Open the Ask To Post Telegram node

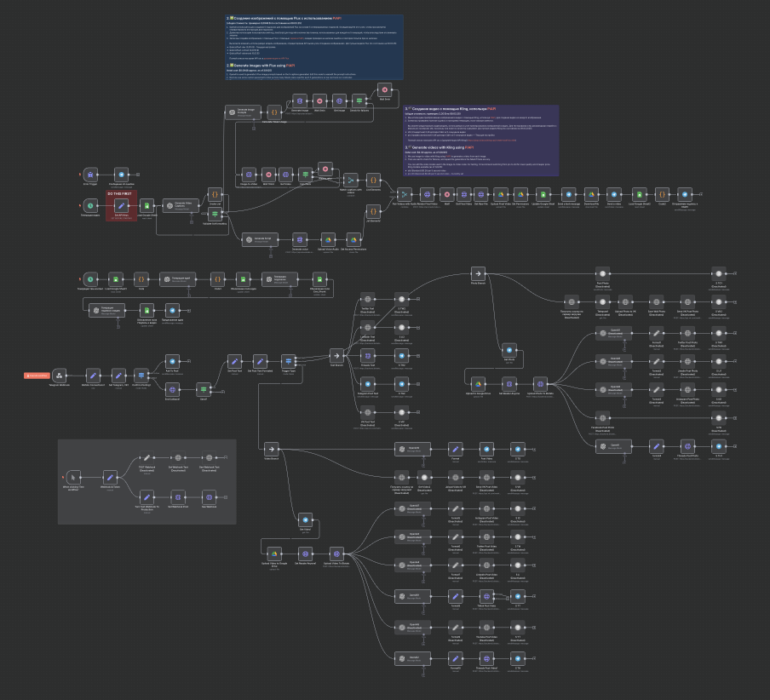coord(172,361)
